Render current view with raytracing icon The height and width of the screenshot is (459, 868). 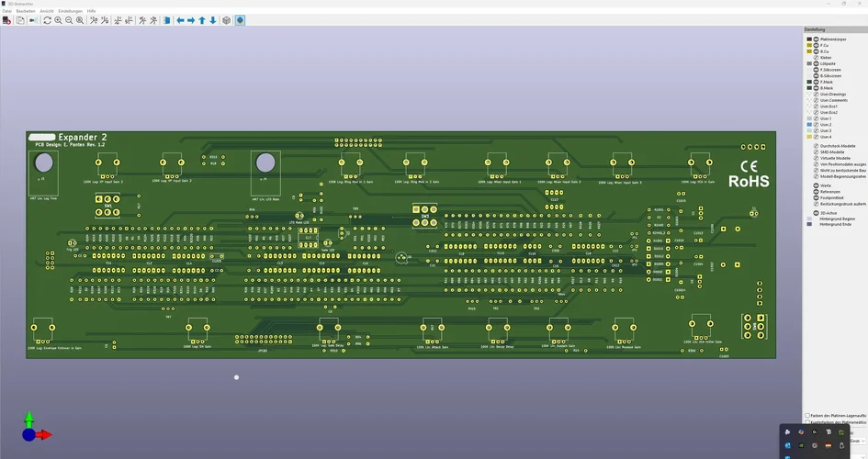tap(33, 20)
